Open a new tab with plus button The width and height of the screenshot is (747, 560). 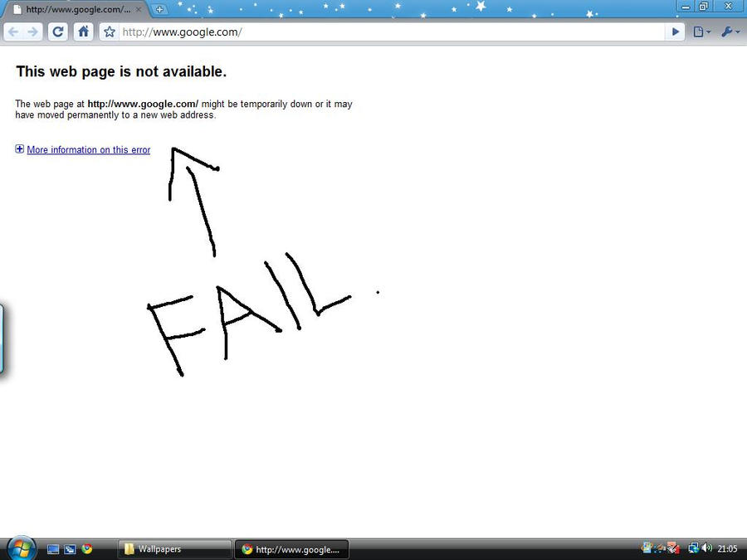coord(159,9)
